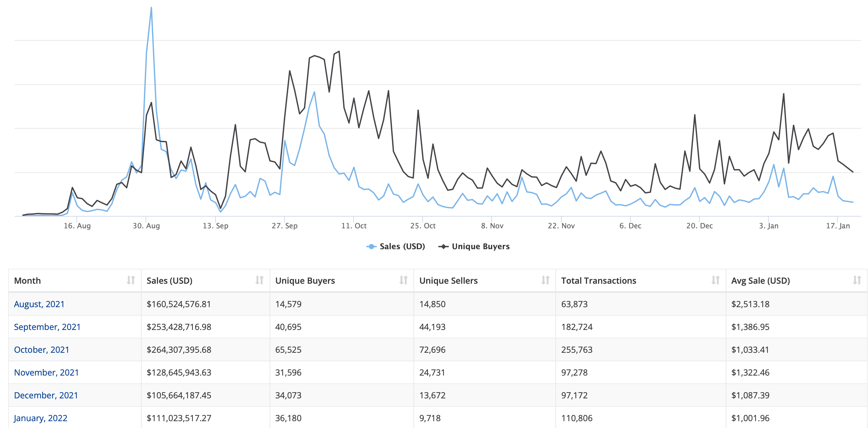Open the October, 2021 month link
Viewport: 868px width, 428px height.
pos(41,350)
